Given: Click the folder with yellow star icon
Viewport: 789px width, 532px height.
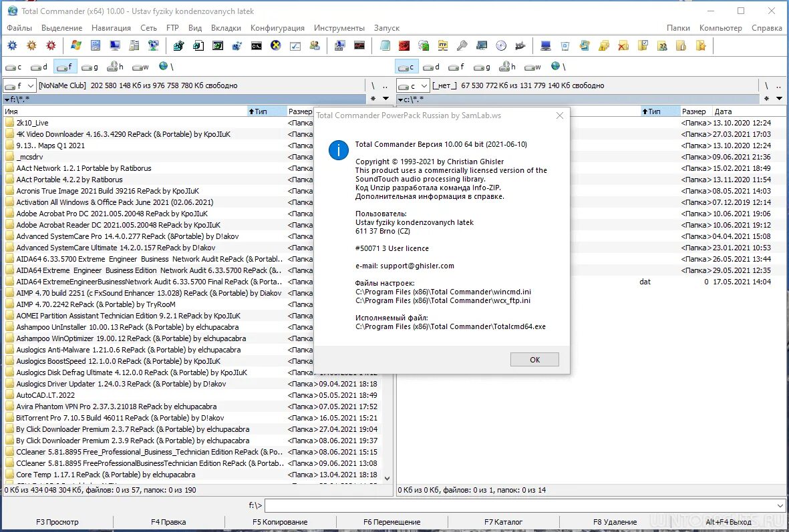Looking at the screenshot, I should point(701,46).
